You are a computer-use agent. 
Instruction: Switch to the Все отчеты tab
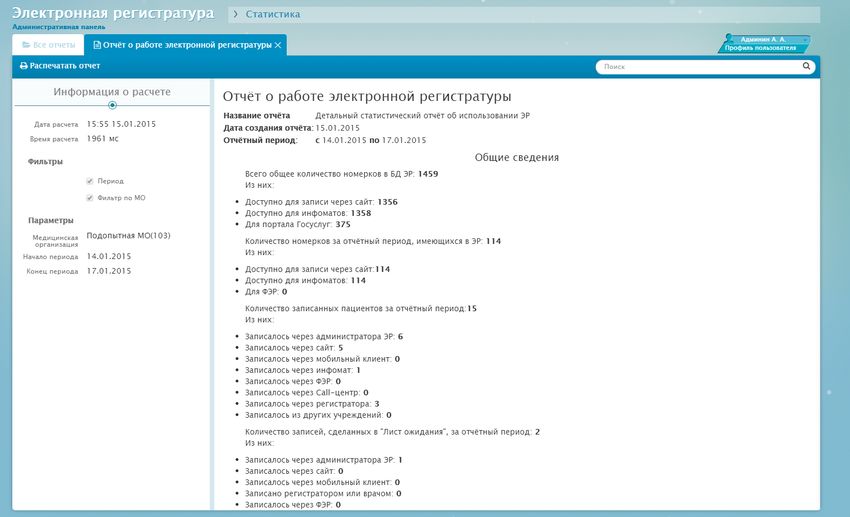[47, 46]
